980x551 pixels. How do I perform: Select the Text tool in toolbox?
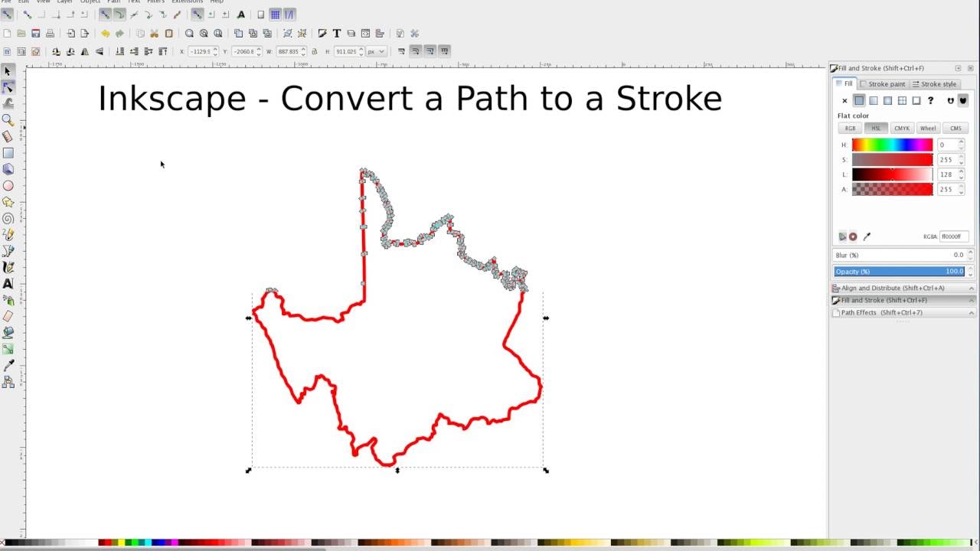tap(8, 284)
